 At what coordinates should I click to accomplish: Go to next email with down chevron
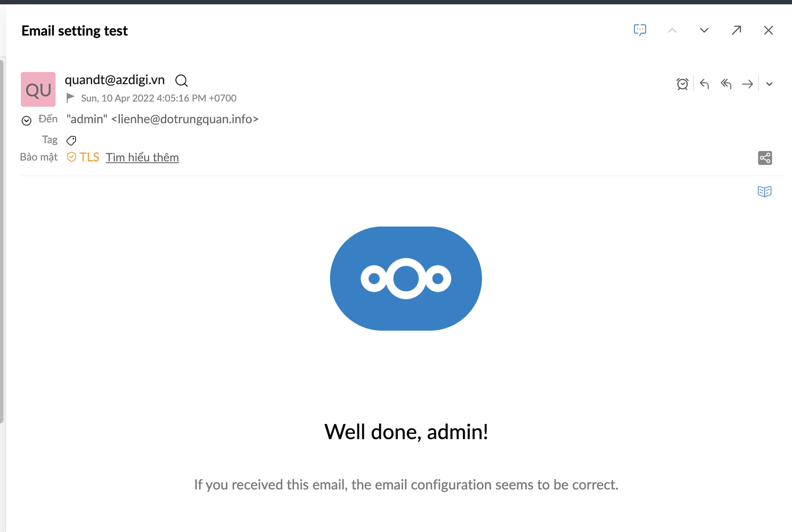click(704, 30)
